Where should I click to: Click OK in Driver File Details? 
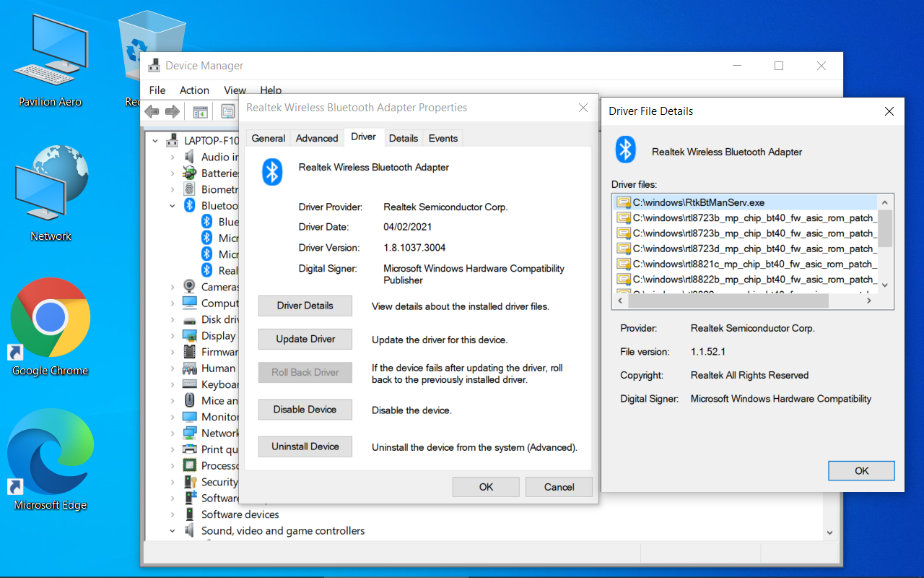(861, 470)
